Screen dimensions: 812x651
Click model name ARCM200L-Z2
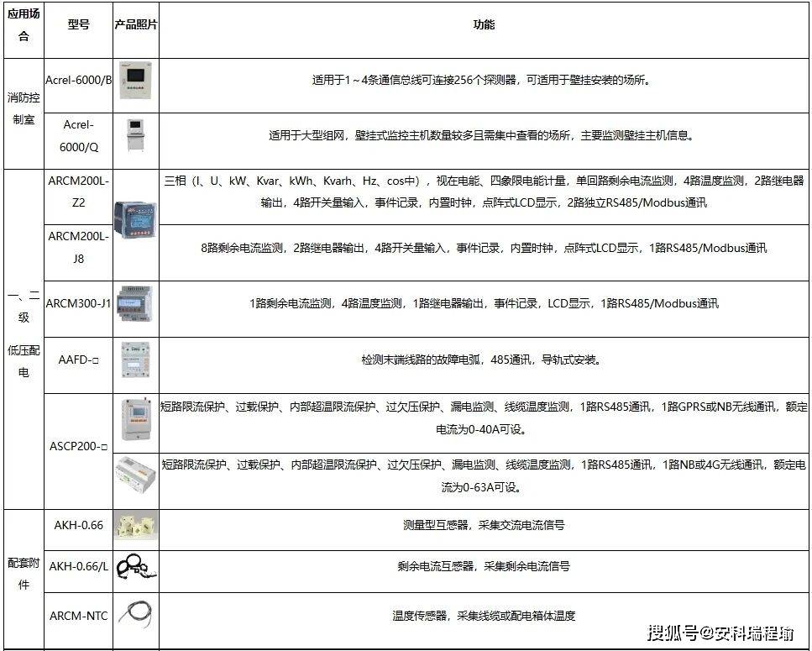[79, 192]
